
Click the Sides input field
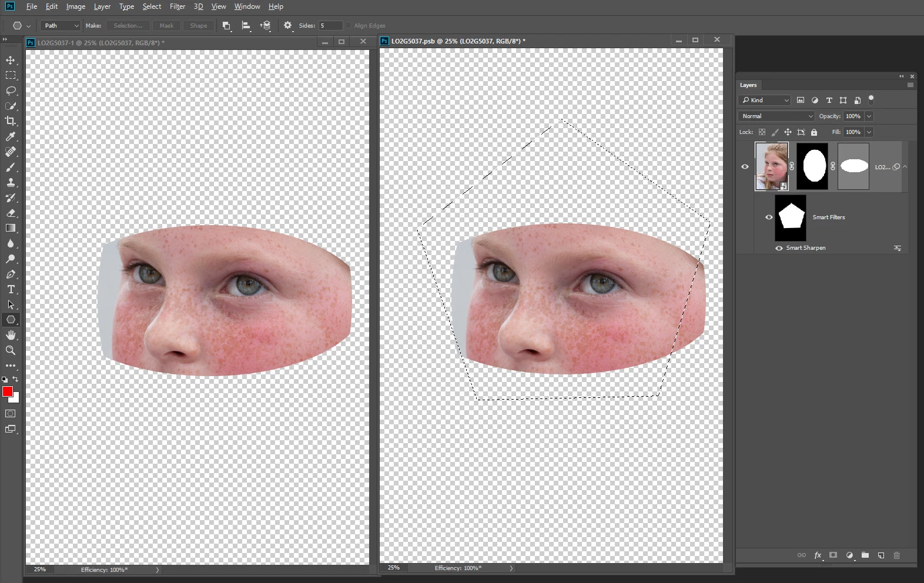[330, 26]
